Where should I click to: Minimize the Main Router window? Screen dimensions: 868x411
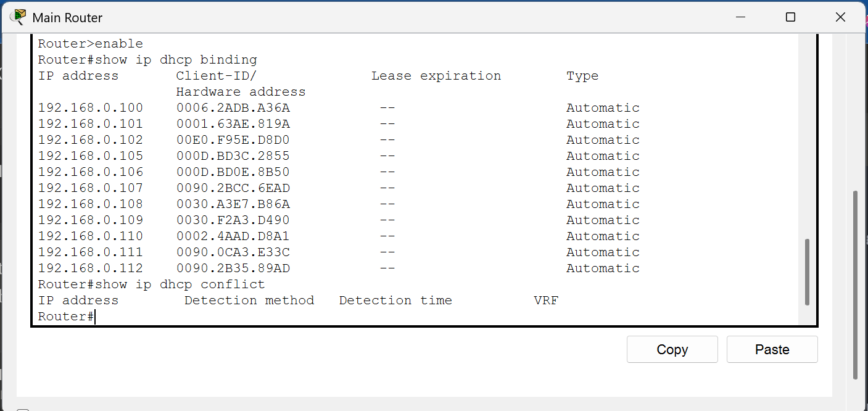(740, 17)
